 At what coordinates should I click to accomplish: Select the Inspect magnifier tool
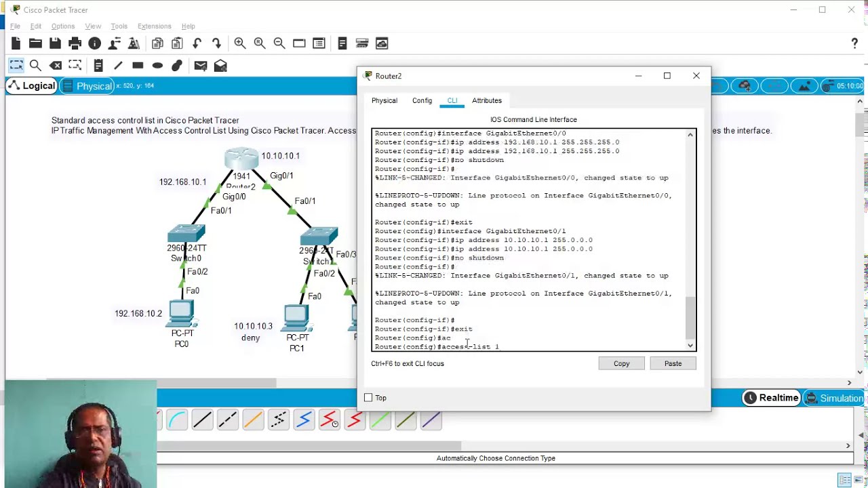(x=35, y=66)
